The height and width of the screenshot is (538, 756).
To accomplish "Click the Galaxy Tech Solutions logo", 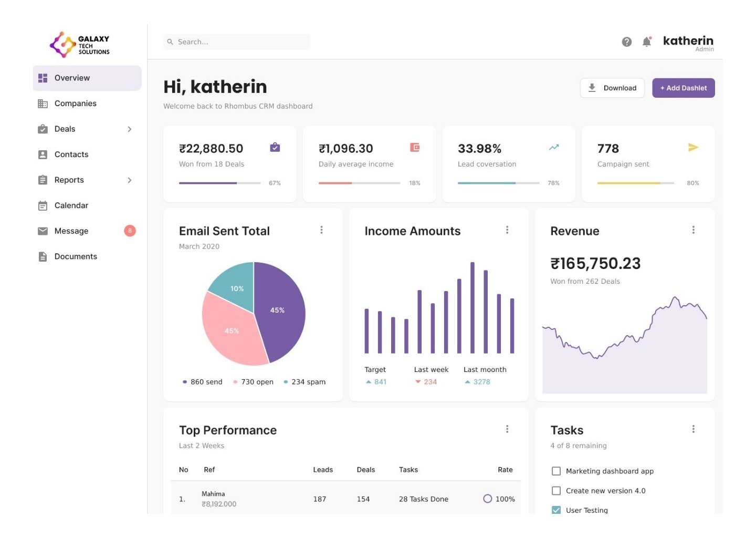I will [80, 45].
